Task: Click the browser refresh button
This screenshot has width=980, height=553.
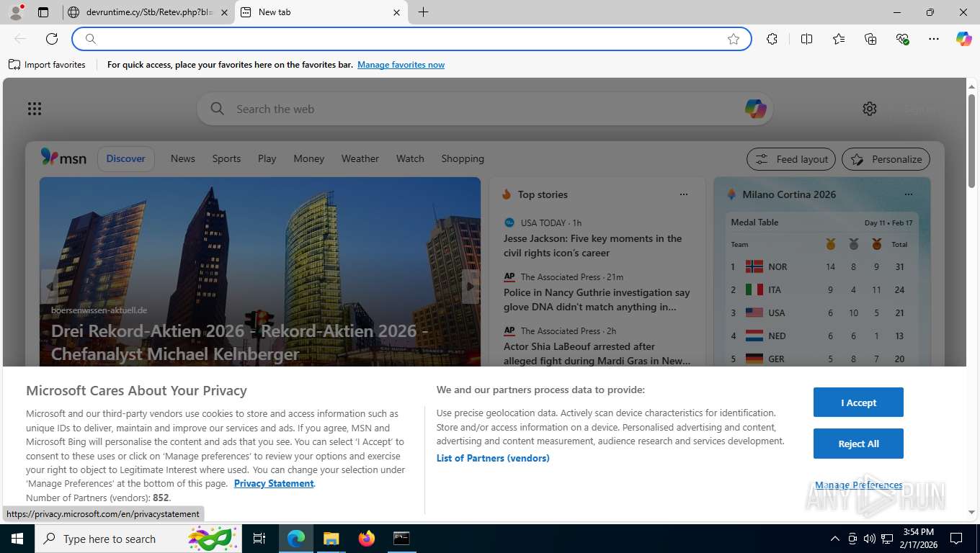Action: [52, 39]
